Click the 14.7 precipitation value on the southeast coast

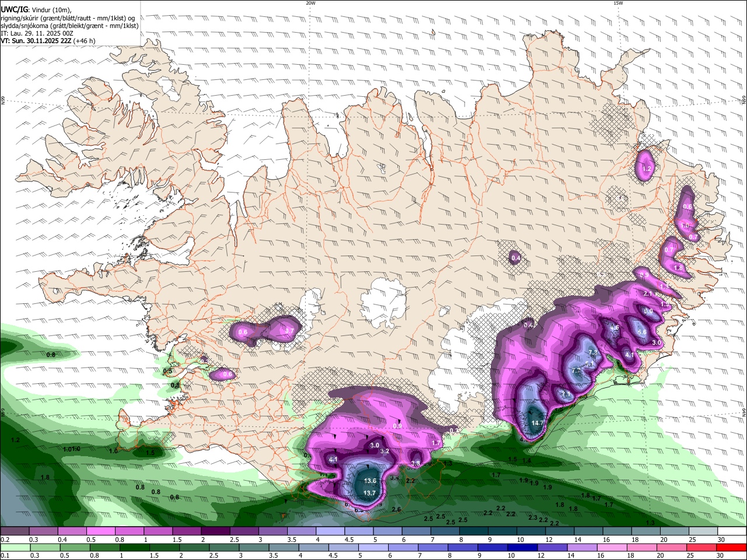(537, 423)
